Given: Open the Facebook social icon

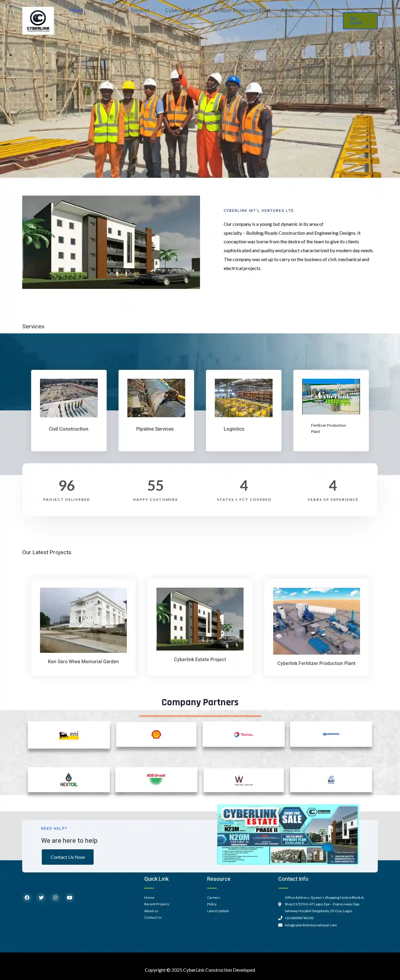Looking at the screenshot, I should click(x=27, y=897).
